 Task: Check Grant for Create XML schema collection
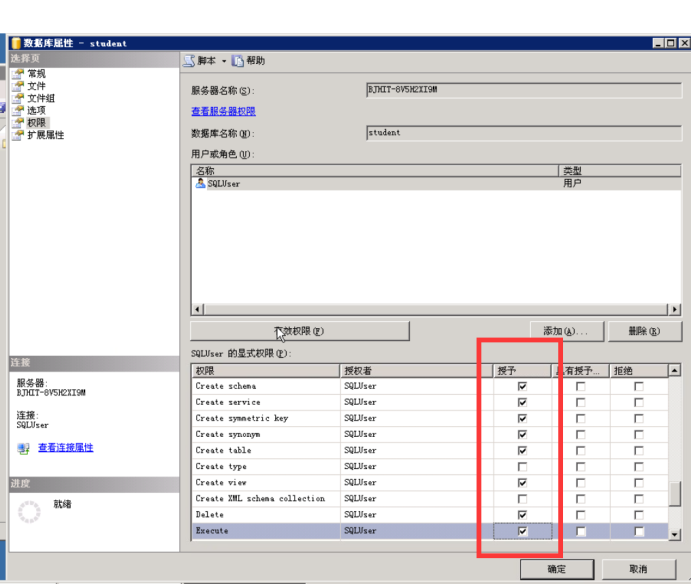tap(522, 499)
